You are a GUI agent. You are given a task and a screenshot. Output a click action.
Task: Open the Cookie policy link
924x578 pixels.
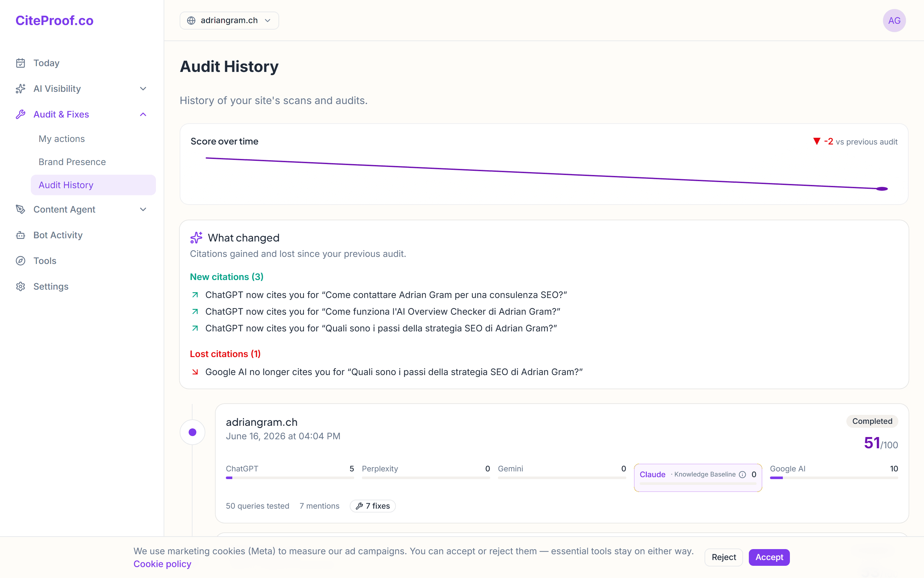tap(162, 564)
